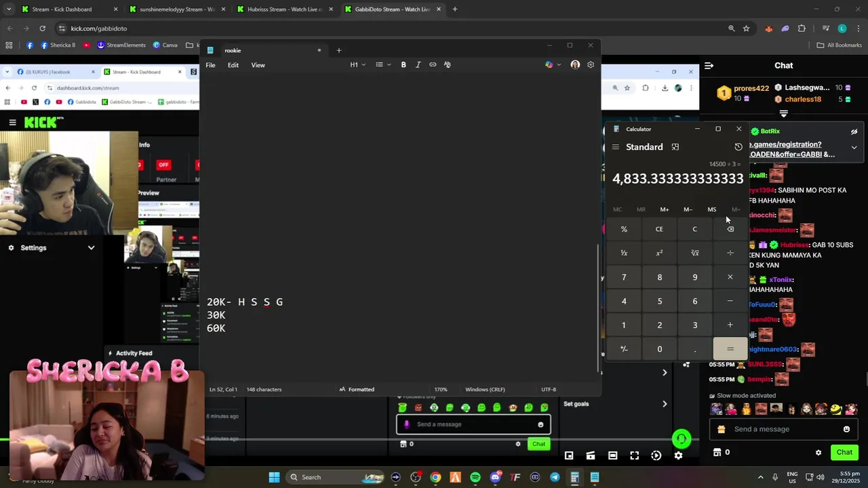This screenshot has width=868, height=488.
Task: Click the 170% zoom level in status bar
Action: tap(441, 390)
